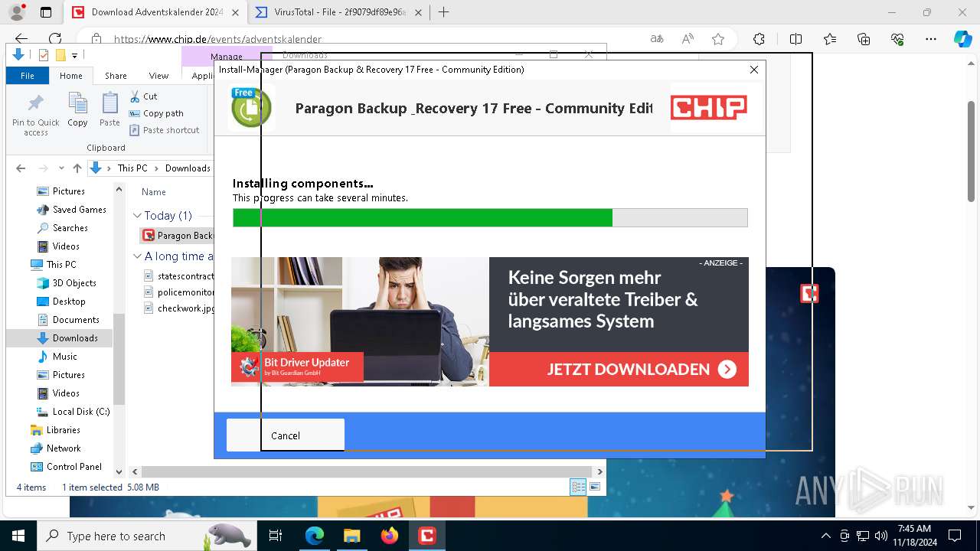
Task: Click Paste shortcut in ribbon
Action: pyautogui.click(x=165, y=130)
